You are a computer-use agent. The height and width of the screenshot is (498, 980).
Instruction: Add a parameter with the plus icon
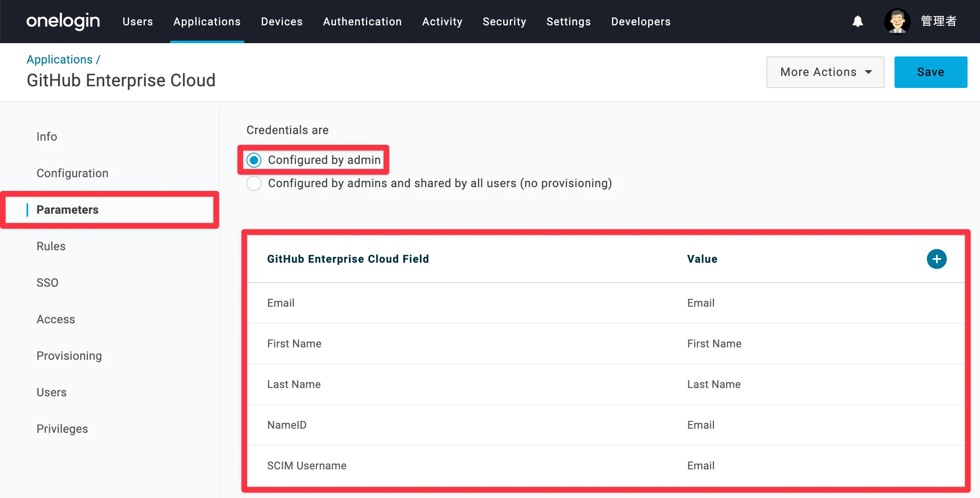click(936, 259)
